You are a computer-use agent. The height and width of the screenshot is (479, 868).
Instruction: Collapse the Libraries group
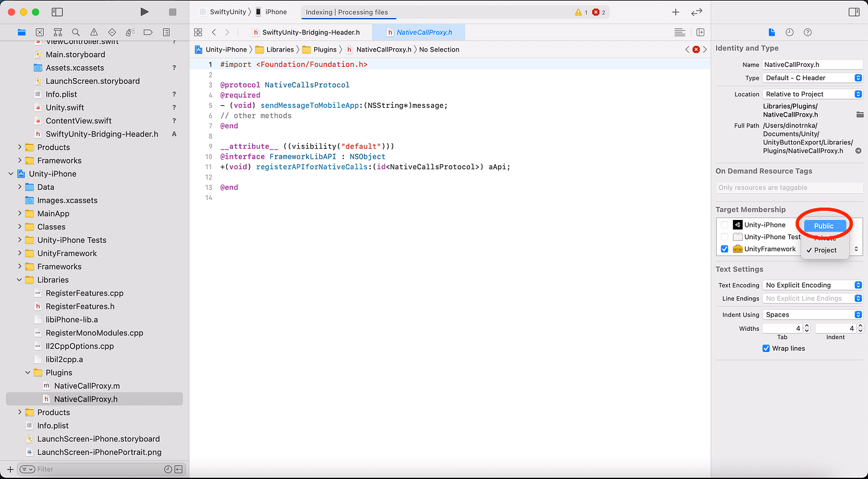[x=20, y=280]
